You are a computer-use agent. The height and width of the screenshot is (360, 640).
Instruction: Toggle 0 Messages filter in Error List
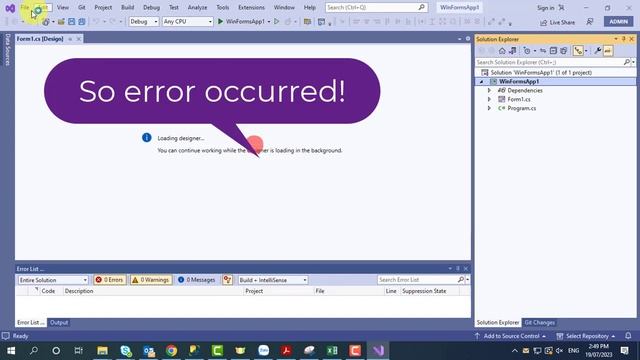[x=197, y=280]
